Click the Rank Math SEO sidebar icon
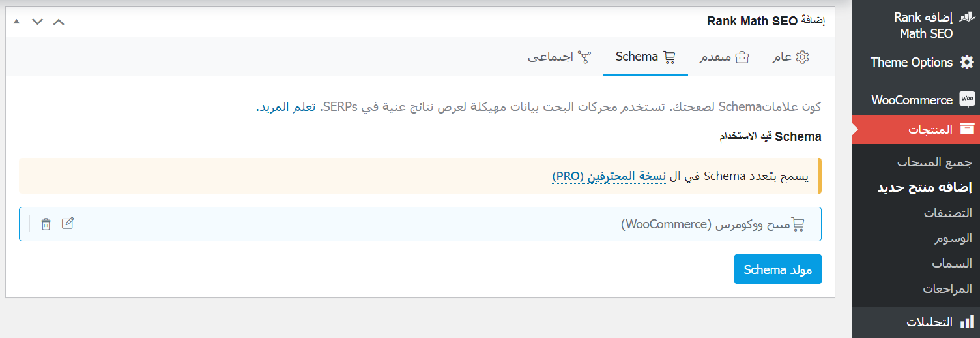Image resolution: width=980 pixels, height=338 pixels. pos(968,18)
